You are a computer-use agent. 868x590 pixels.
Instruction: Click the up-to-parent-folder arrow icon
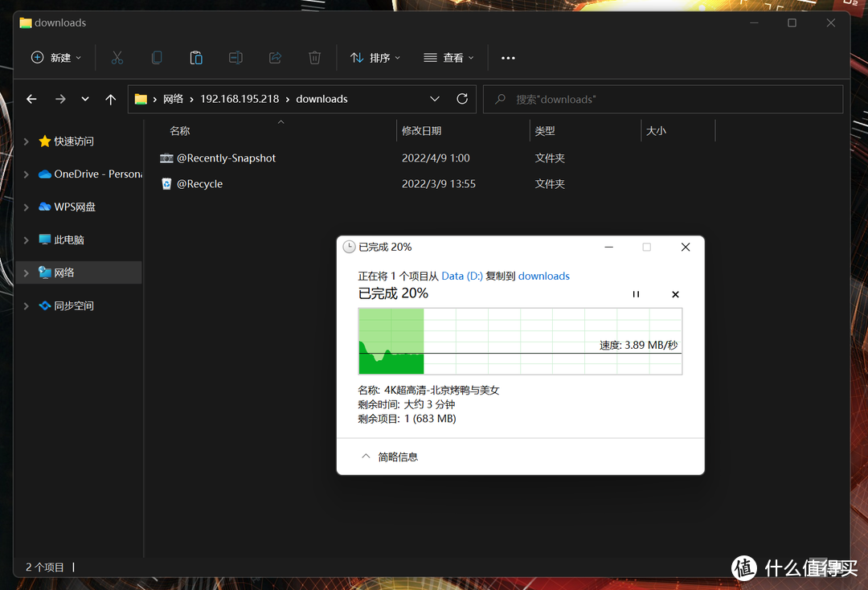(x=111, y=98)
